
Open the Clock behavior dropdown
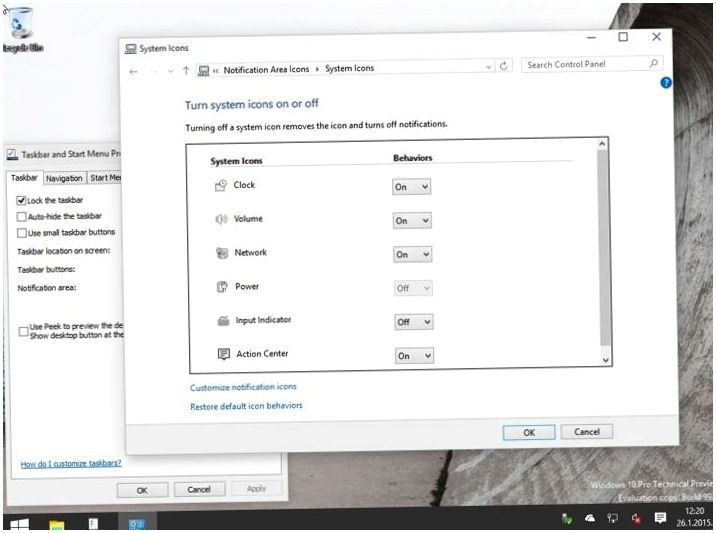411,187
